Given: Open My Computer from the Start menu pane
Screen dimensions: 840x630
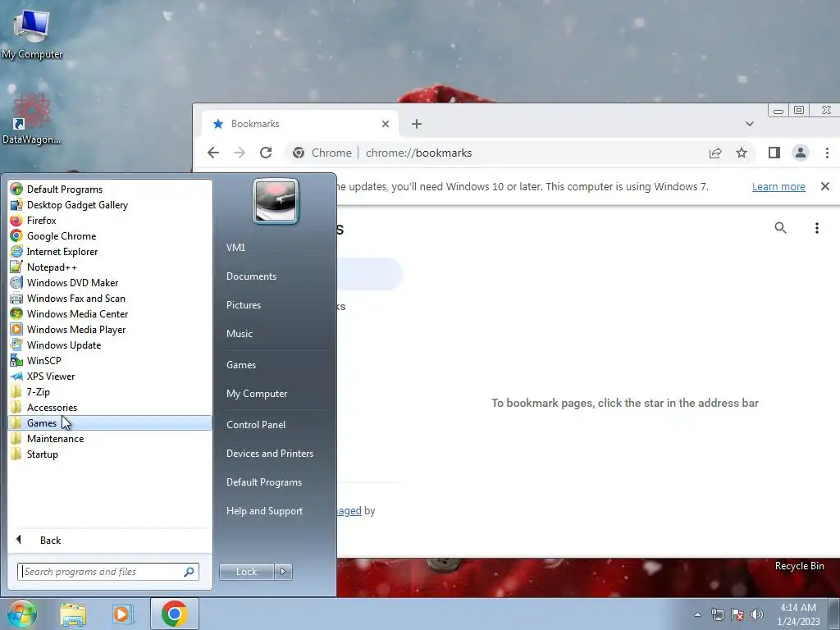Looking at the screenshot, I should [257, 394].
